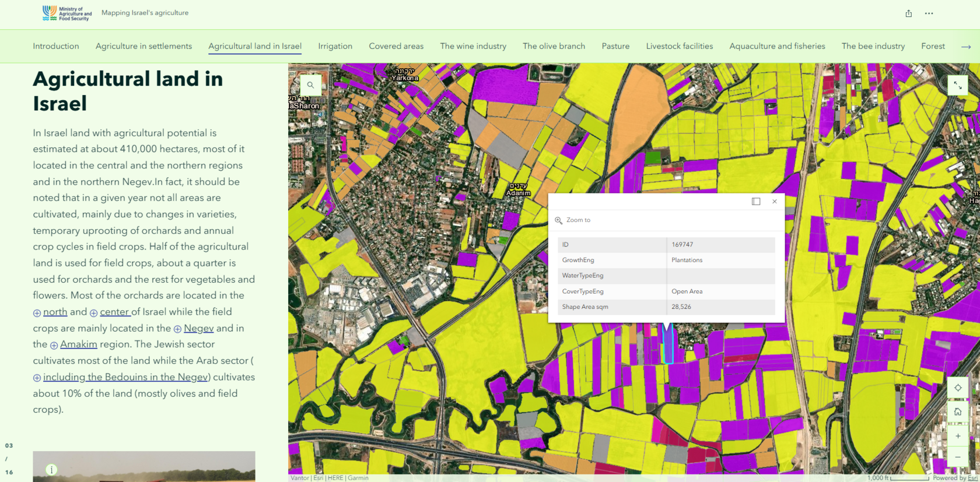This screenshot has width=980, height=482.
Task: Close the parcel info popup
Action: click(x=775, y=201)
